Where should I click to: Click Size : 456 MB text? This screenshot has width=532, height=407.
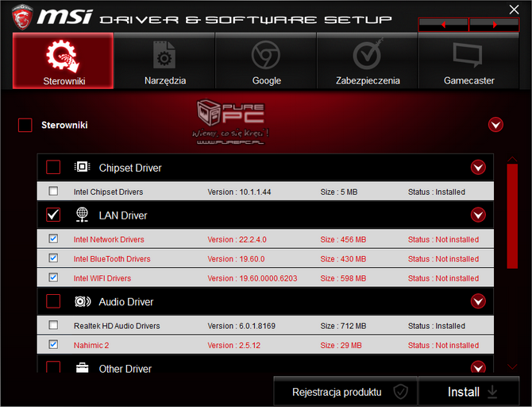coord(343,239)
